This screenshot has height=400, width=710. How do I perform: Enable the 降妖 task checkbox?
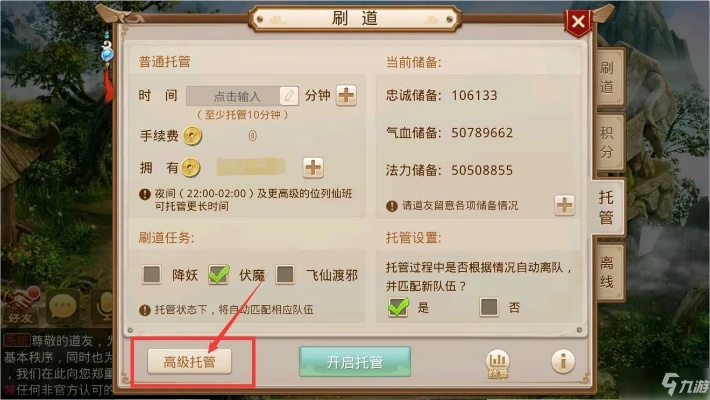click(152, 274)
